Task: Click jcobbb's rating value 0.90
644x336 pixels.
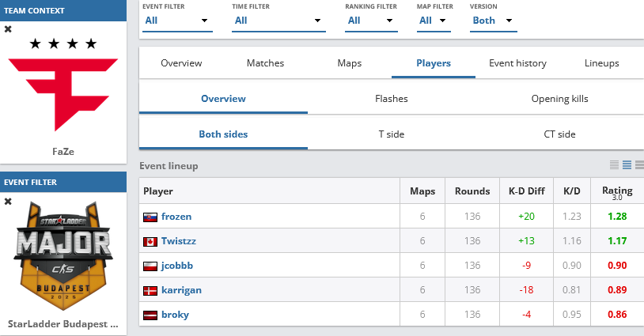Action: pyautogui.click(x=617, y=266)
